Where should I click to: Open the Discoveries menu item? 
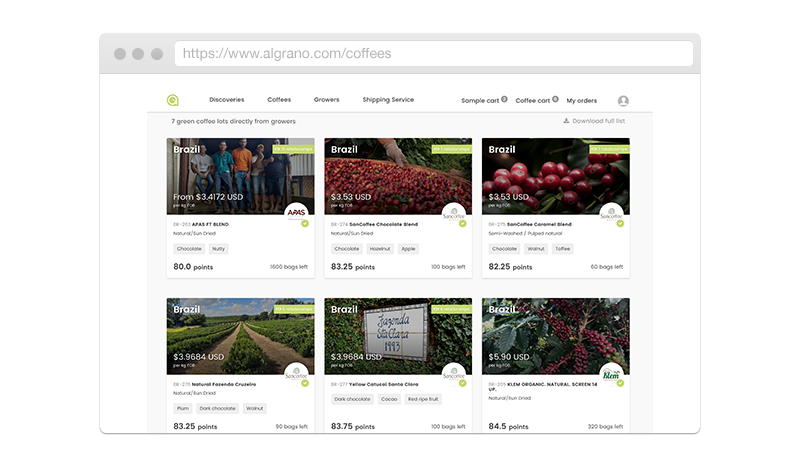point(227,100)
